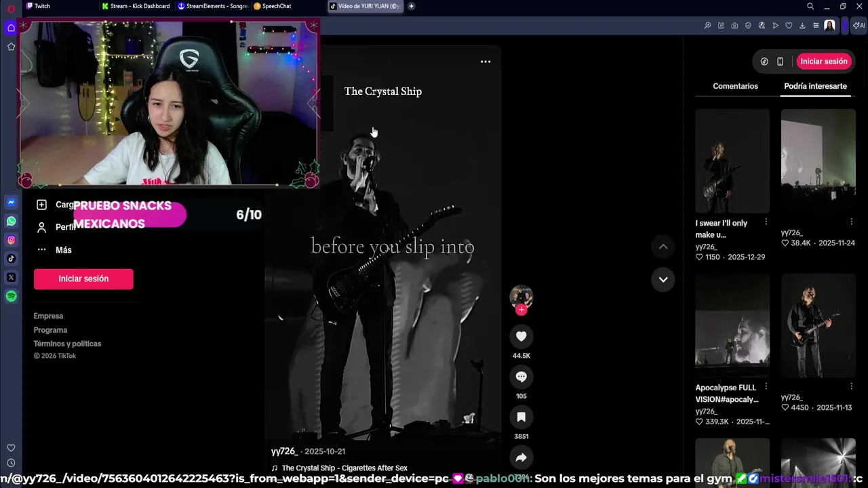Save video with bookmark icon
The width and height of the screenshot is (868, 488).
pyautogui.click(x=521, y=417)
